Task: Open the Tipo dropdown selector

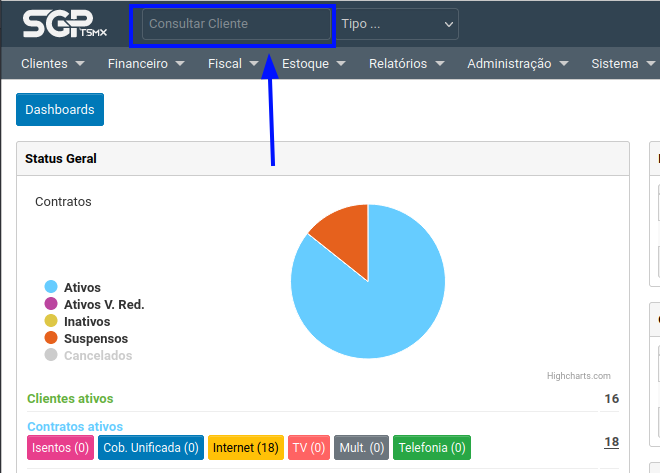Action: pyautogui.click(x=397, y=24)
